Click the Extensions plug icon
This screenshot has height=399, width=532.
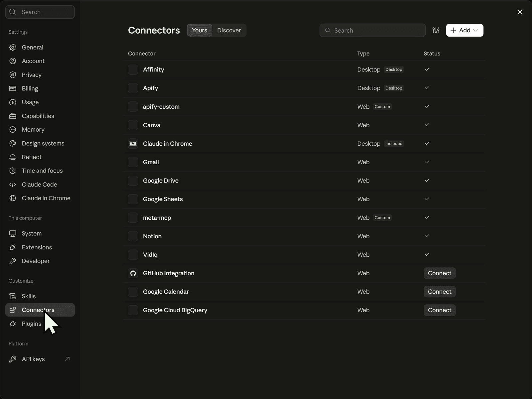pyautogui.click(x=13, y=247)
